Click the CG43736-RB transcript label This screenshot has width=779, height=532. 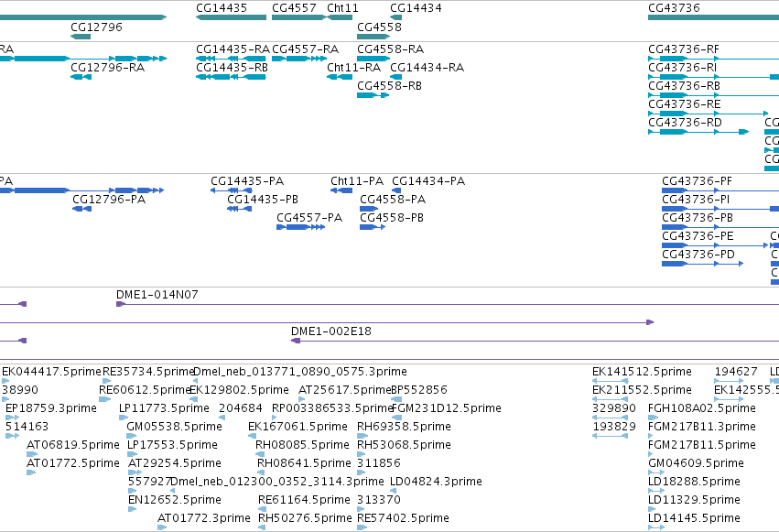[684, 86]
